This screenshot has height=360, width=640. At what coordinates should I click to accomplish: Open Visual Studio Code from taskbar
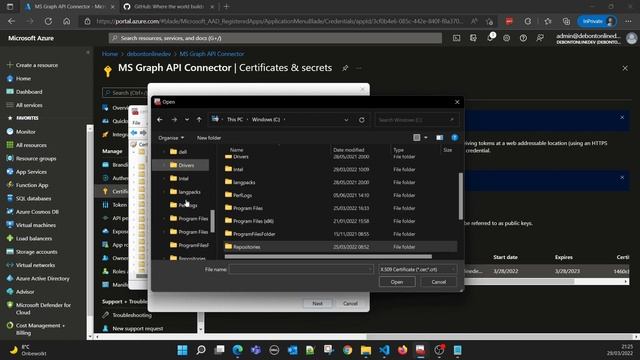(x=384, y=350)
